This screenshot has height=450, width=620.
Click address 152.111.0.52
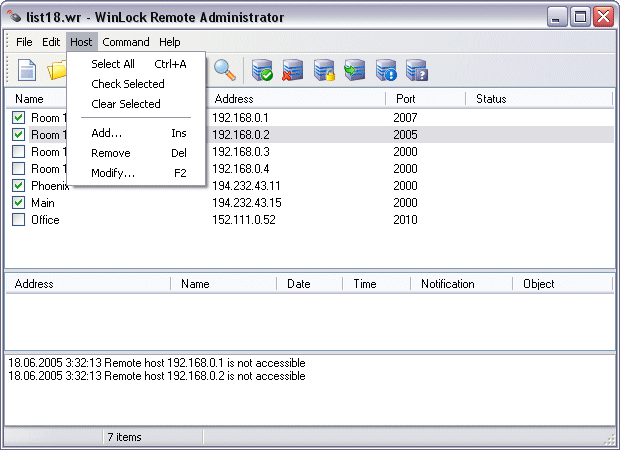(244, 220)
